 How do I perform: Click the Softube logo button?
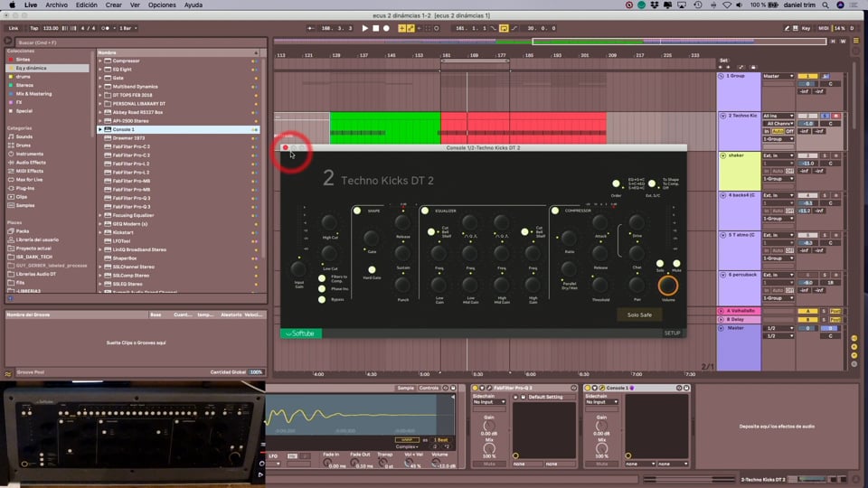click(300, 333)
